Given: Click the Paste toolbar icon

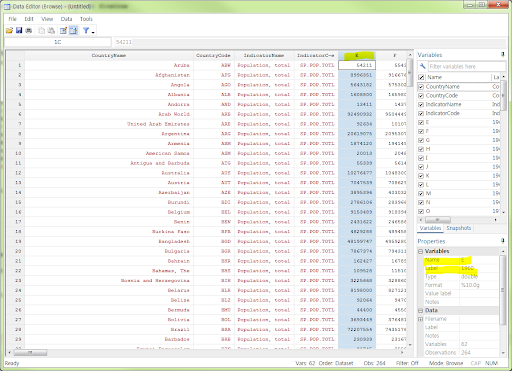Looking at the screenshot, I should click(51, 31).
